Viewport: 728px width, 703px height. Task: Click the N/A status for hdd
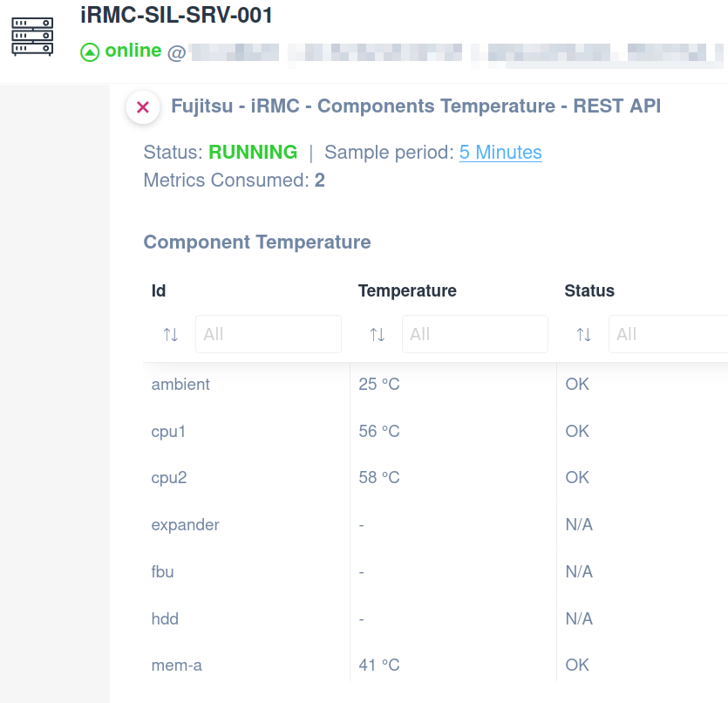coord(579,618)
